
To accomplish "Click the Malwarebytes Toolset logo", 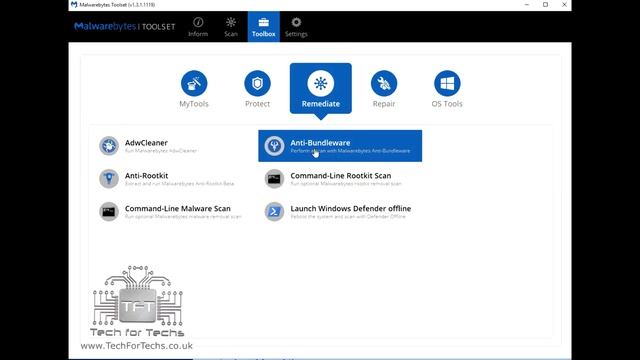I will 124,27.
